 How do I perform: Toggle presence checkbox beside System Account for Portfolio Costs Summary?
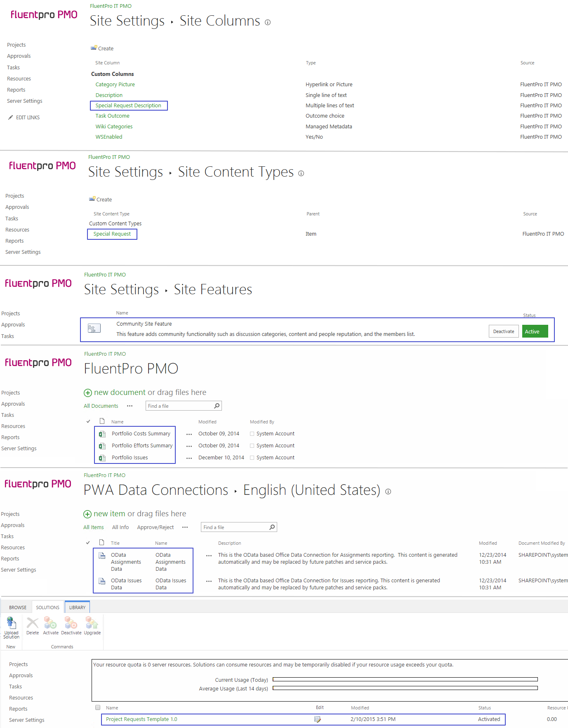tap(252, 434)
